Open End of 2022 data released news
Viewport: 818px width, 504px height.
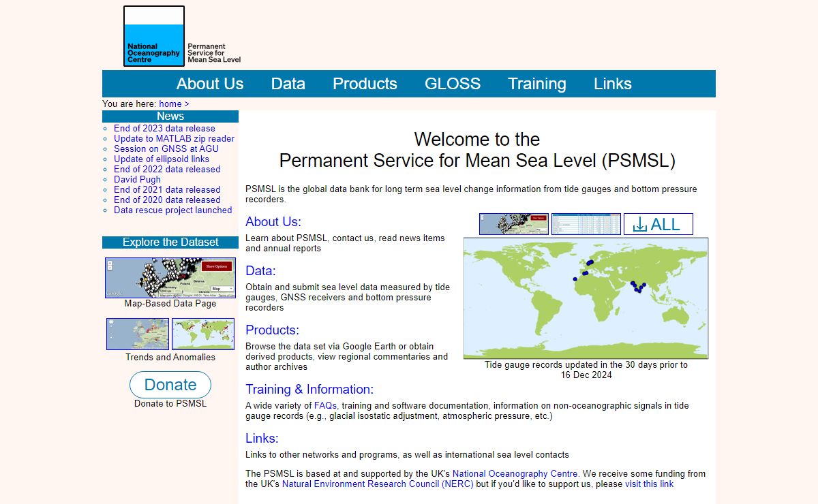pos(167,169)
